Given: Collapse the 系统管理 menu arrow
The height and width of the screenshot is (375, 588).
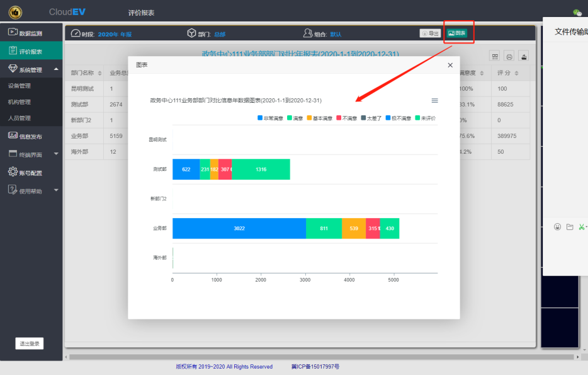Looking at the screenshot, I should click(x=56, y=69).
